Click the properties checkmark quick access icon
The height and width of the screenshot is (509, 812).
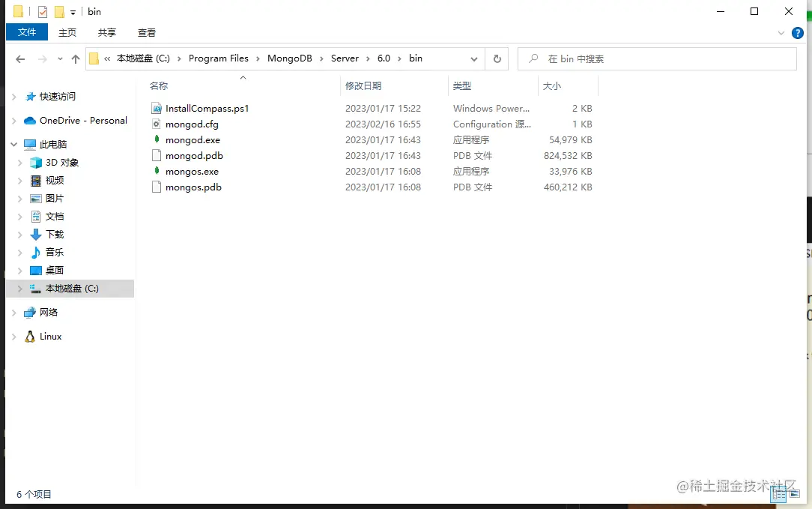[x=43, y=11]
